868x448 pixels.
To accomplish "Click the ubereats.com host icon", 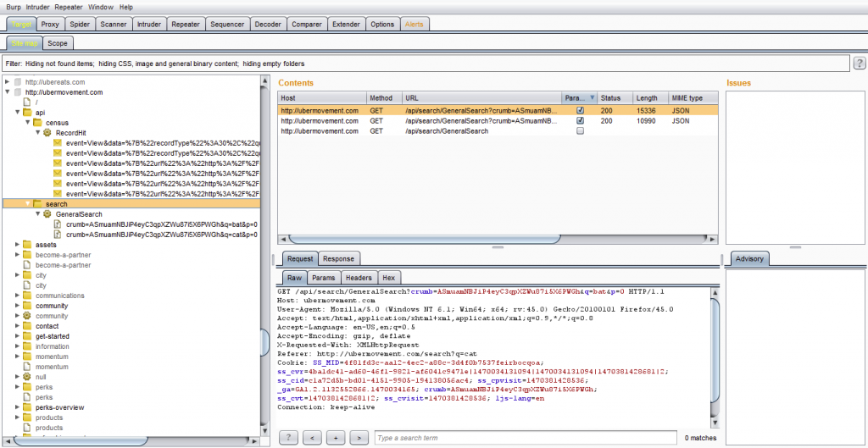I will coord(17,82).
